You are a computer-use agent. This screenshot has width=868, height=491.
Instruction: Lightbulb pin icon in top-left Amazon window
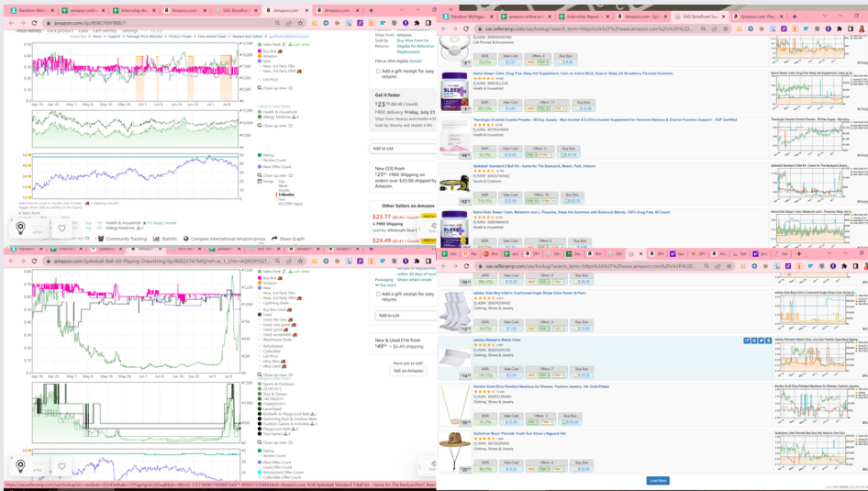pos(20,228)
